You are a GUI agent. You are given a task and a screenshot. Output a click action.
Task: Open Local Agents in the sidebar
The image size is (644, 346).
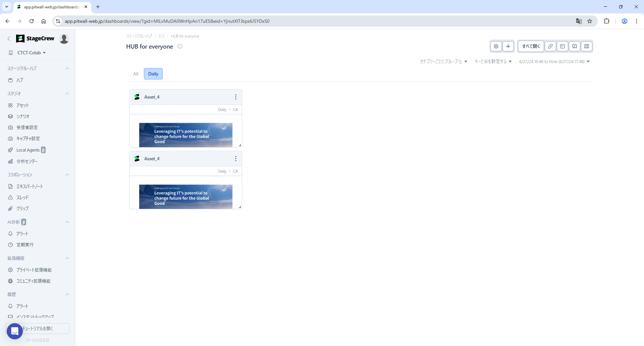[x=28, y=150]
